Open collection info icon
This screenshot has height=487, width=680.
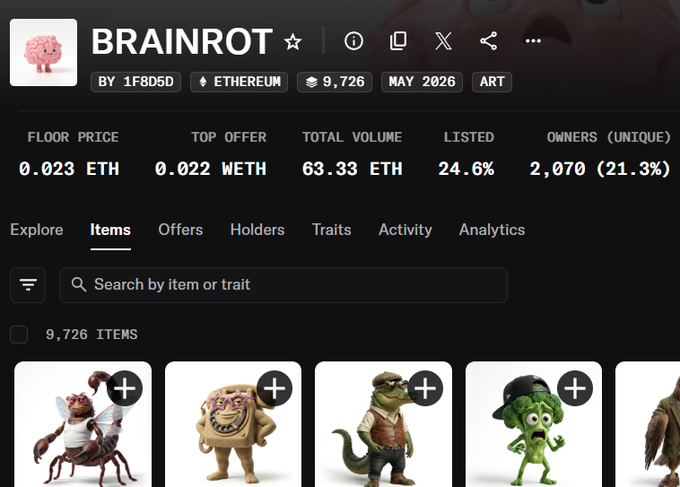353,41
